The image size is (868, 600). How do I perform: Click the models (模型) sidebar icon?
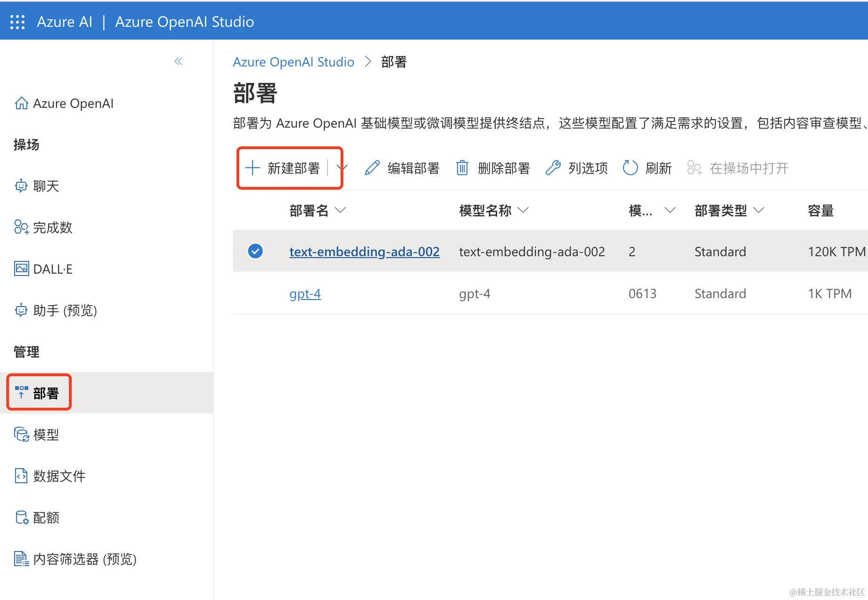click(21, 434)
